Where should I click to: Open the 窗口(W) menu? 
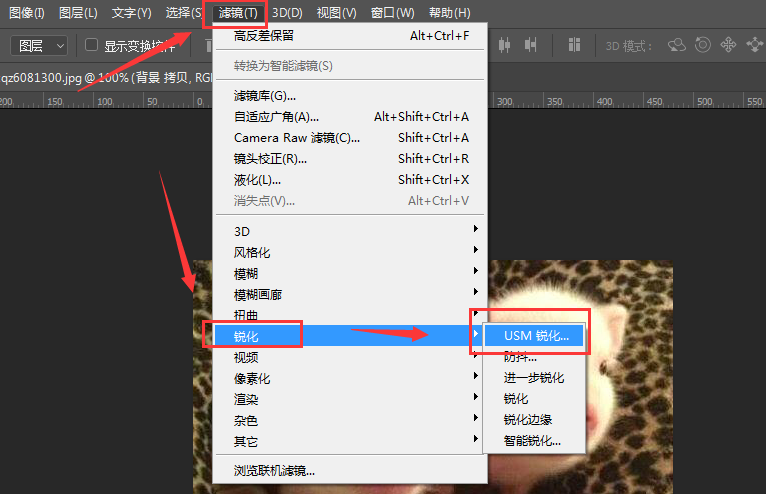[x=392, y=13]
